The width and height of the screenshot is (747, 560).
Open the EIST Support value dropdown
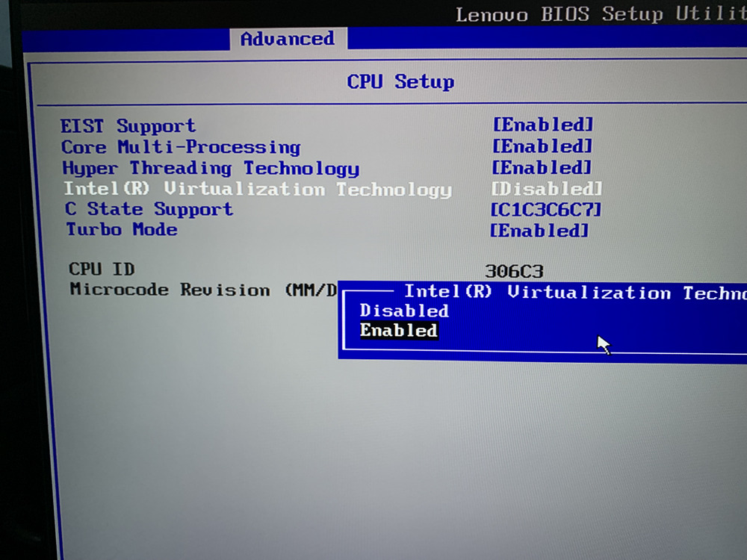[542, 125]
